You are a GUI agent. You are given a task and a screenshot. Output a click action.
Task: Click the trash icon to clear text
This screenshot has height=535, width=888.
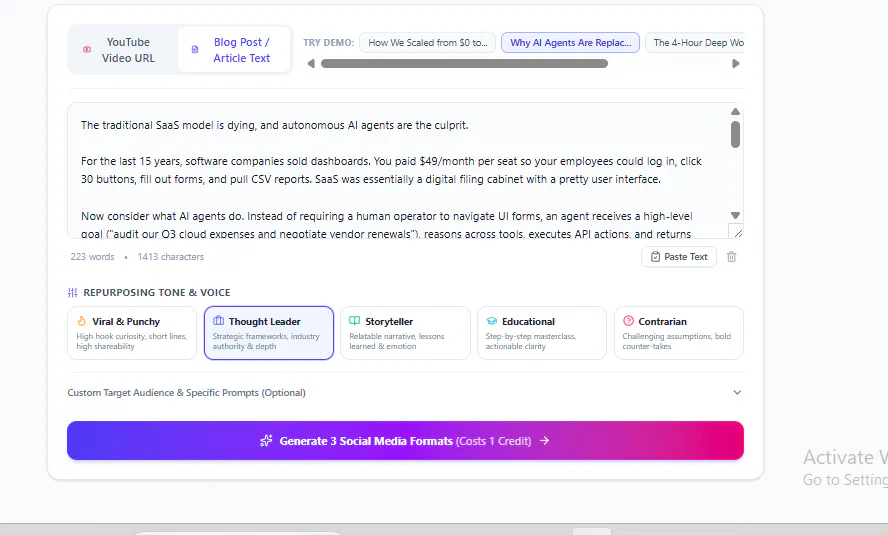[x=732, y=257]
